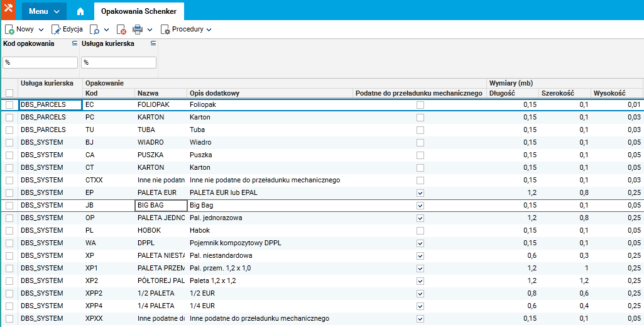The width and height of the screenshot is (644, 327).
Task: Click the Kod opakowania filter input field
Action: (x=40, y=62)
